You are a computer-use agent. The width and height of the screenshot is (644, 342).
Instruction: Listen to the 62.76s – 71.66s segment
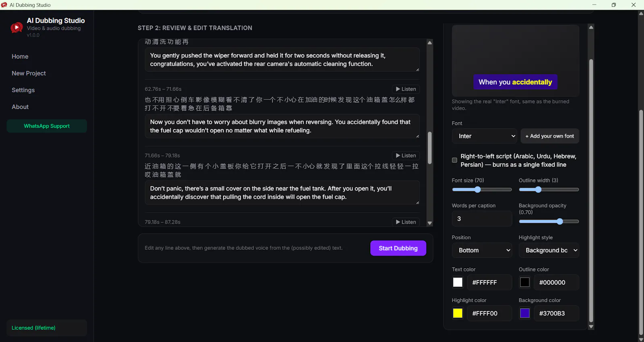coord(406,89)
